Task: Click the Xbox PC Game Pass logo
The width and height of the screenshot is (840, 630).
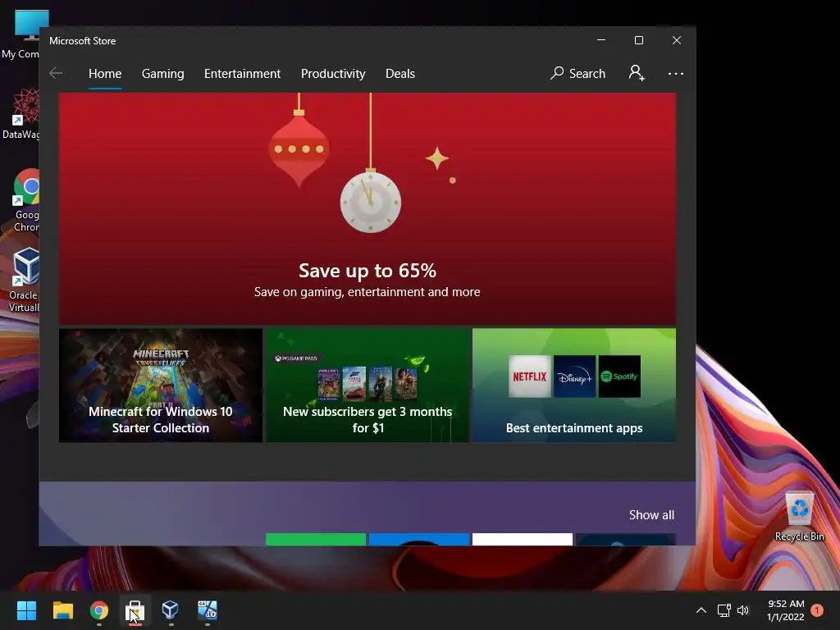Action: (x=296, y=358)
